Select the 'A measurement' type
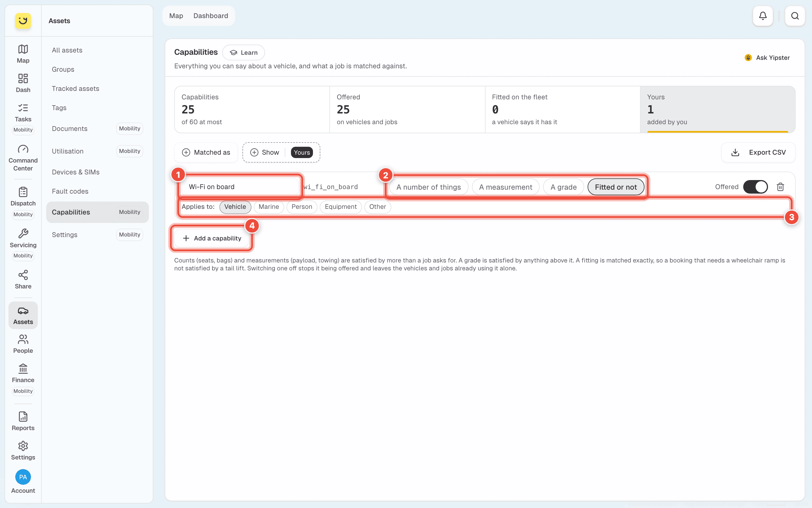Image resolution: width=812 pixels, height=508 pixels. click(505, 187)
